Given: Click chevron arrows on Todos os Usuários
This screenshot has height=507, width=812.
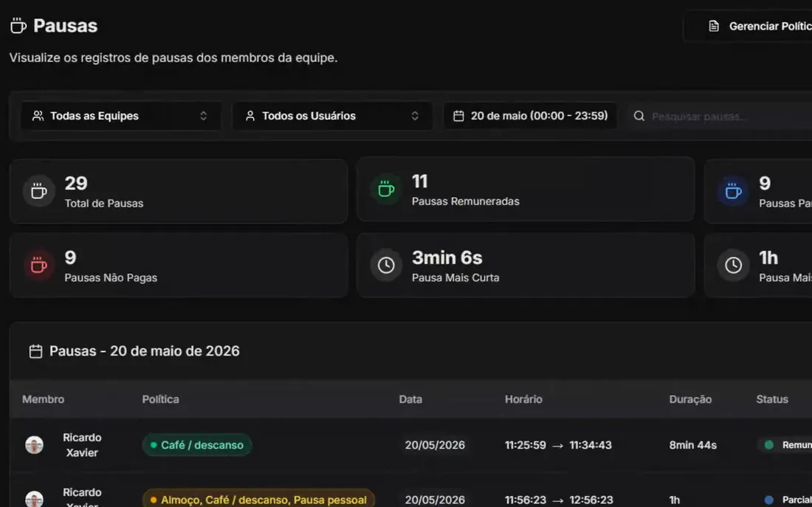Looking at the screenshot, I should 415,116.
